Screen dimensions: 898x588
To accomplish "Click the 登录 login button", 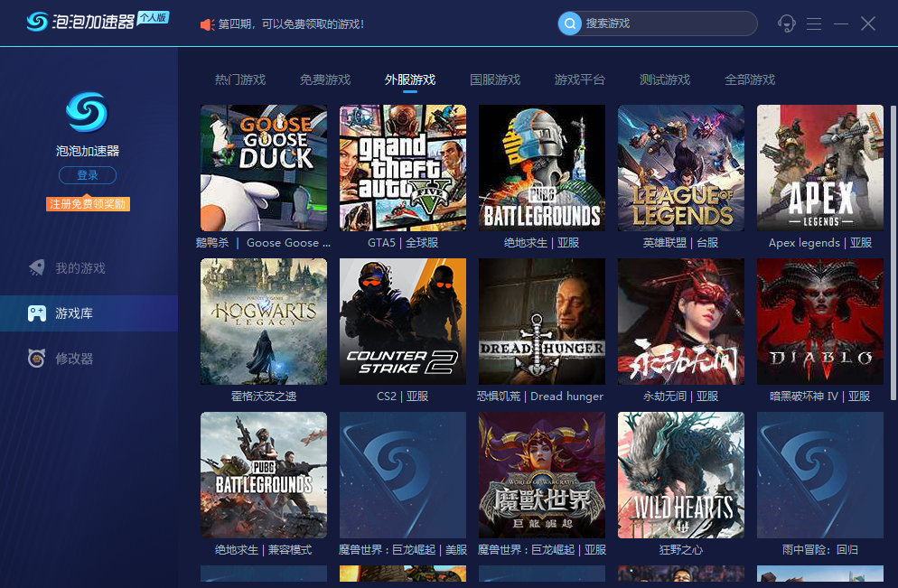I will pyautogui.click(x=88, y=175).
